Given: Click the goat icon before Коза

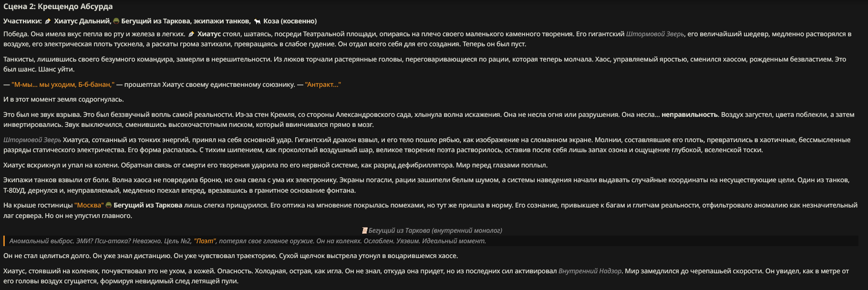Looking at the screenshot, I should (258, 21).
